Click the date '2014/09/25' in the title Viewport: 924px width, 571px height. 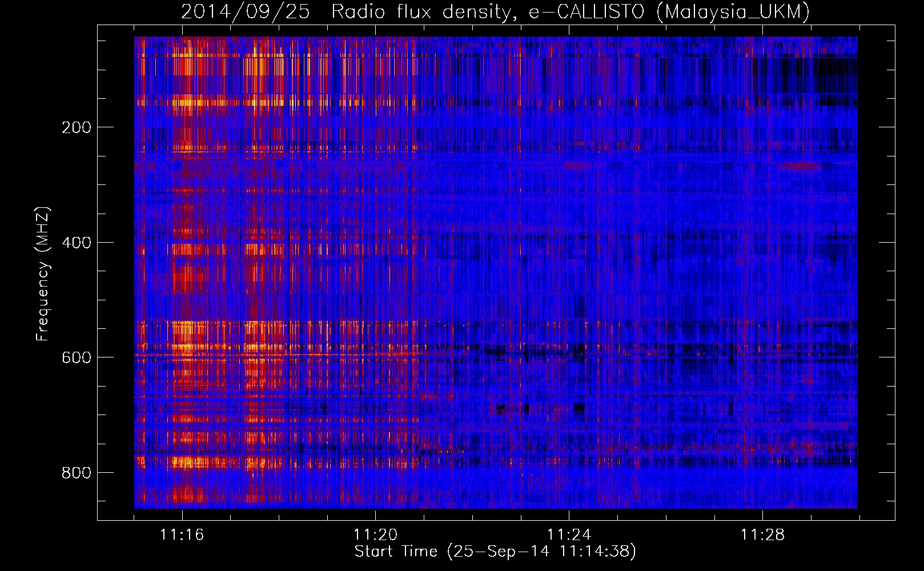246,11
